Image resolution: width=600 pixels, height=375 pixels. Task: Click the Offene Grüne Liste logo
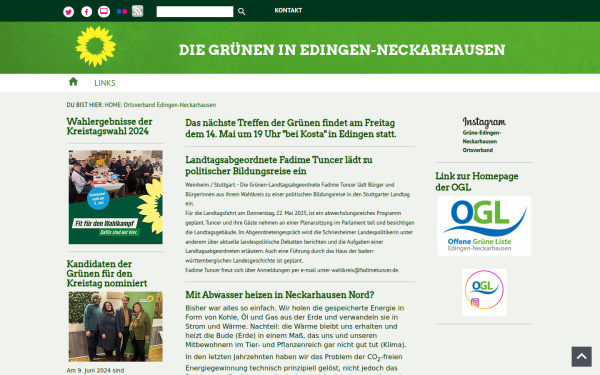click(x=484, y=226)
